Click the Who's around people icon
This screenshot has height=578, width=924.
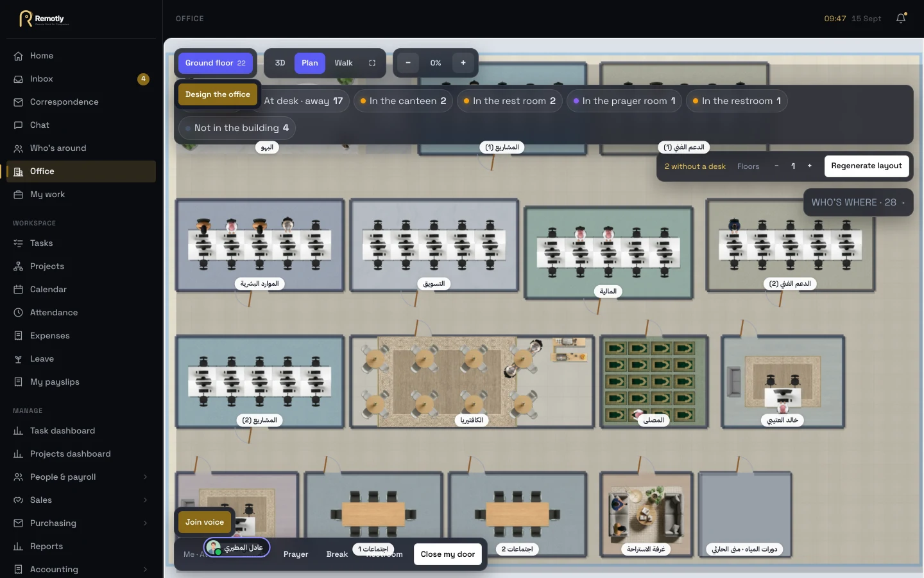(x=19, y=148)
